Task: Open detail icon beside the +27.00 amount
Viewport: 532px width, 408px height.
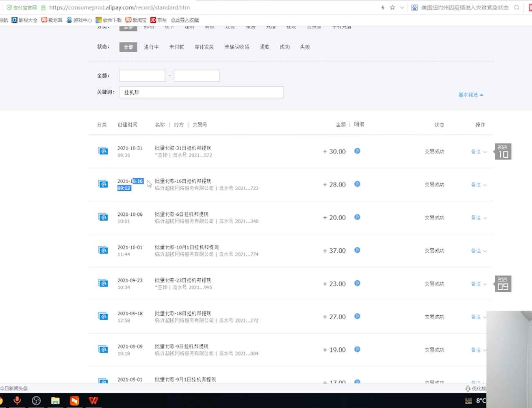Action: tap(357, 316)
